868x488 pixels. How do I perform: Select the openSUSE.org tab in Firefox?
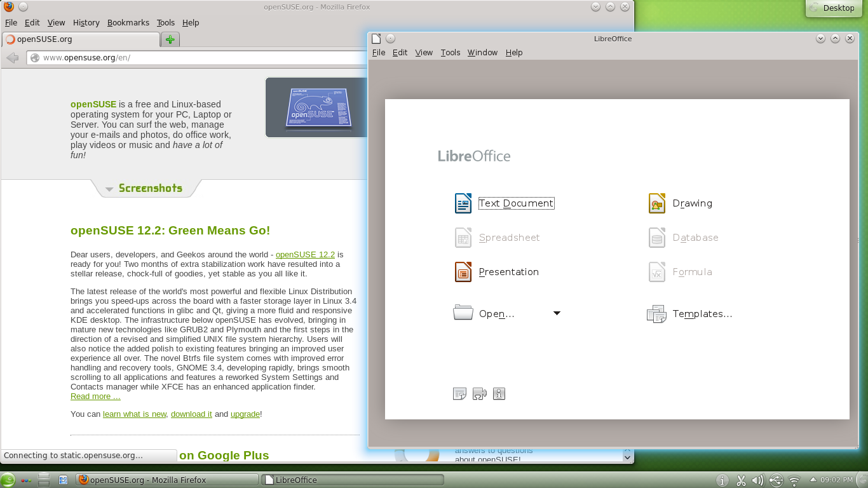tap(81, 39)
